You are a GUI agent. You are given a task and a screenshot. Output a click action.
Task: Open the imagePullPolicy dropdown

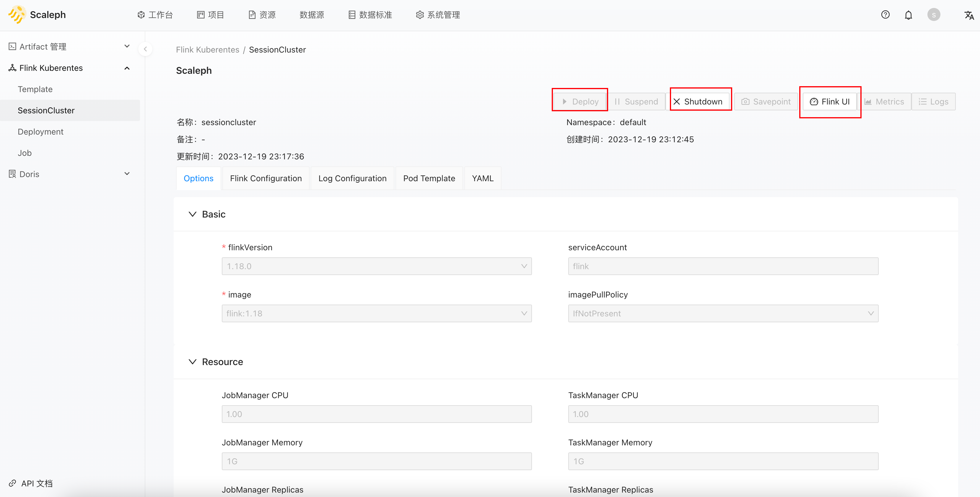723,313
